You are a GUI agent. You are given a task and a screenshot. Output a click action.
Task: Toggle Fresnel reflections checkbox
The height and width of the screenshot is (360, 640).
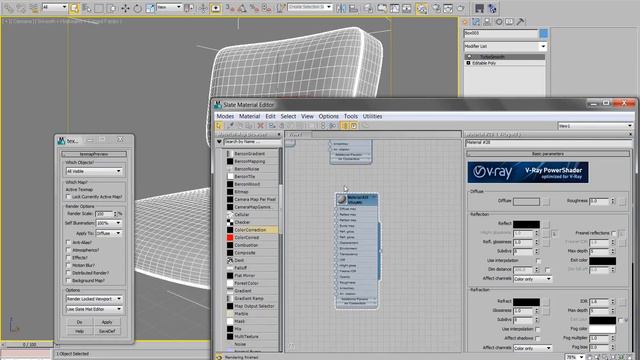coord(613,233)
